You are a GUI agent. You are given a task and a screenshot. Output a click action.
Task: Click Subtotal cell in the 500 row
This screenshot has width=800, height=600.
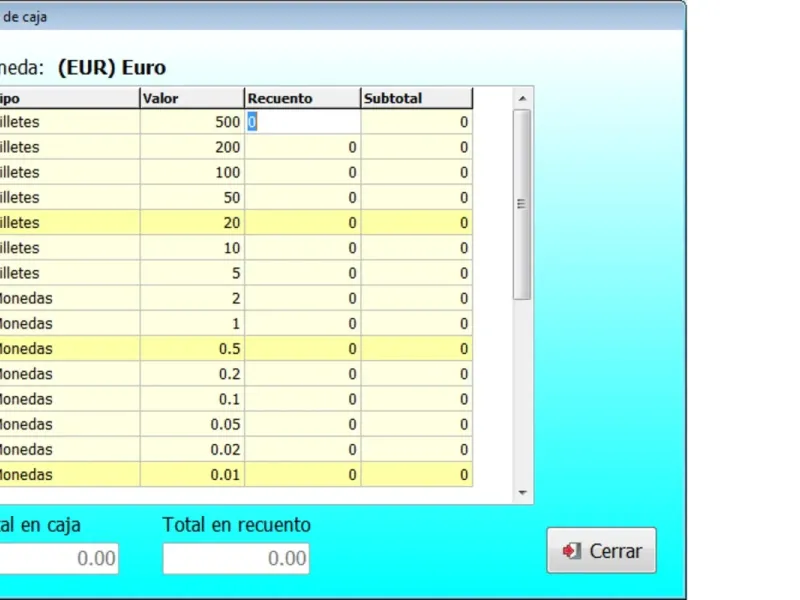tap(417, 122)
